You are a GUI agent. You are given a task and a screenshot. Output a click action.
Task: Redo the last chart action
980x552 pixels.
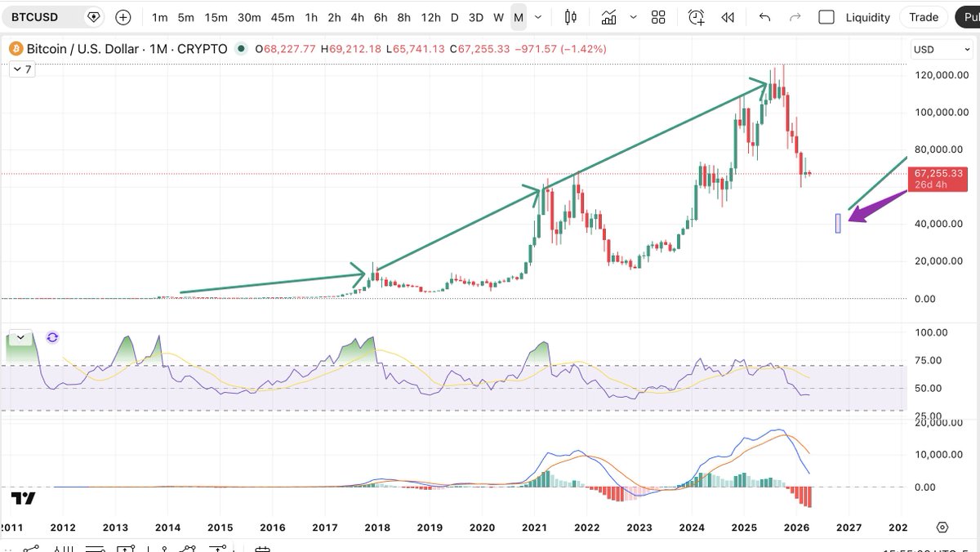[795, 16]
